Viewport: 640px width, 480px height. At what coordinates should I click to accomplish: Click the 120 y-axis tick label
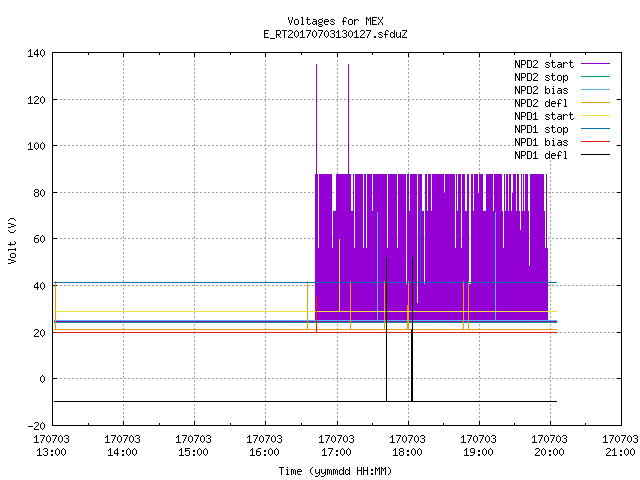tap(36, 100)
